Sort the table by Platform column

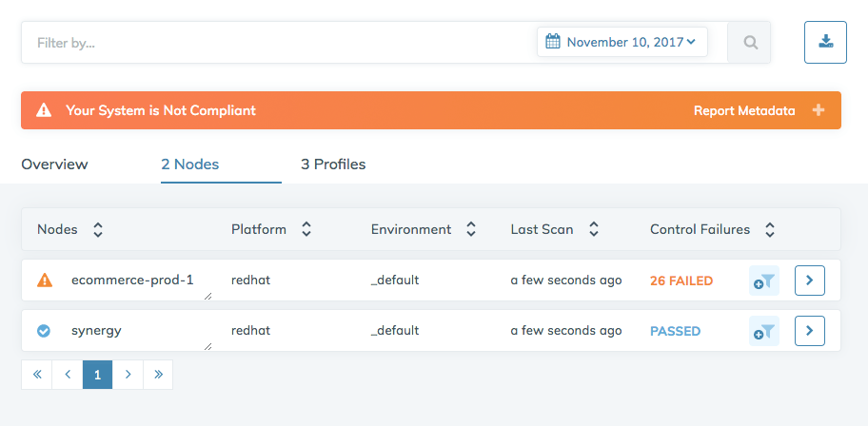point(306,229)
